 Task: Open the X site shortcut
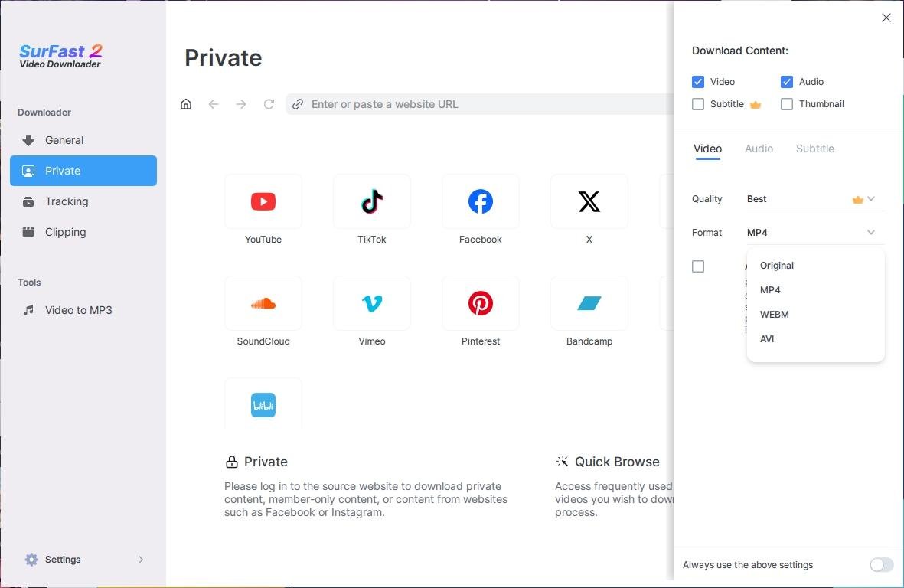(x=589, y=201)
